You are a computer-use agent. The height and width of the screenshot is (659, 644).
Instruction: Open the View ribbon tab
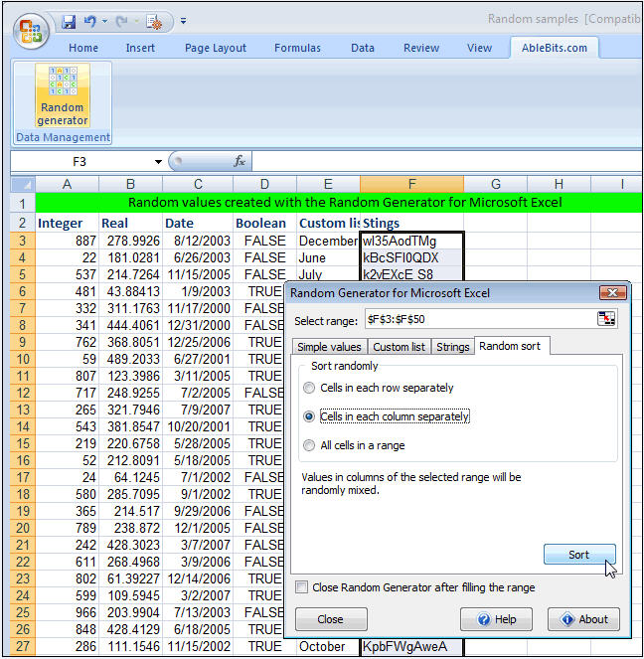click(479, 48)
